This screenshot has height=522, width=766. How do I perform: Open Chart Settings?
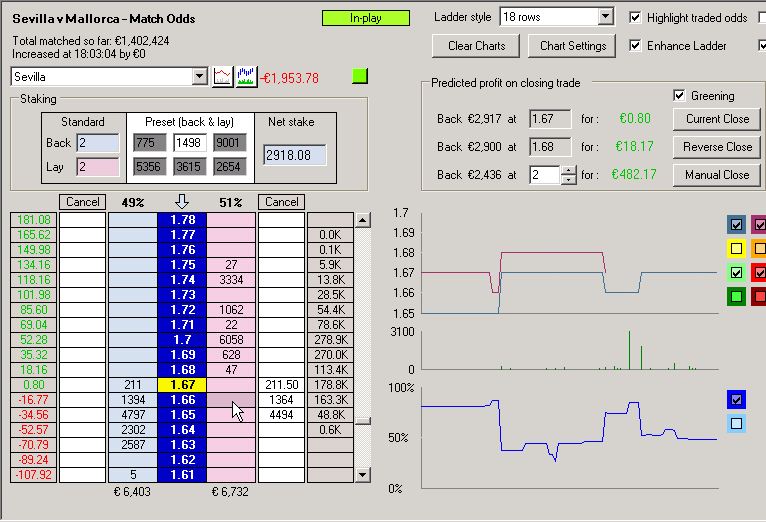573,46
